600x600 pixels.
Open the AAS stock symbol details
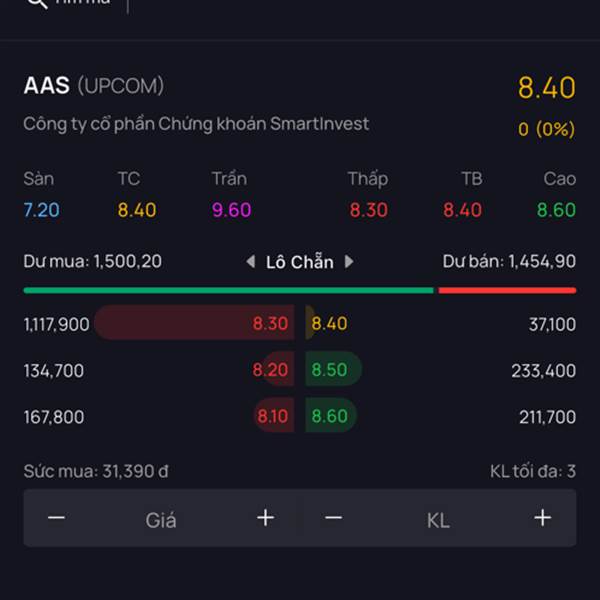[x=47, y=85]
